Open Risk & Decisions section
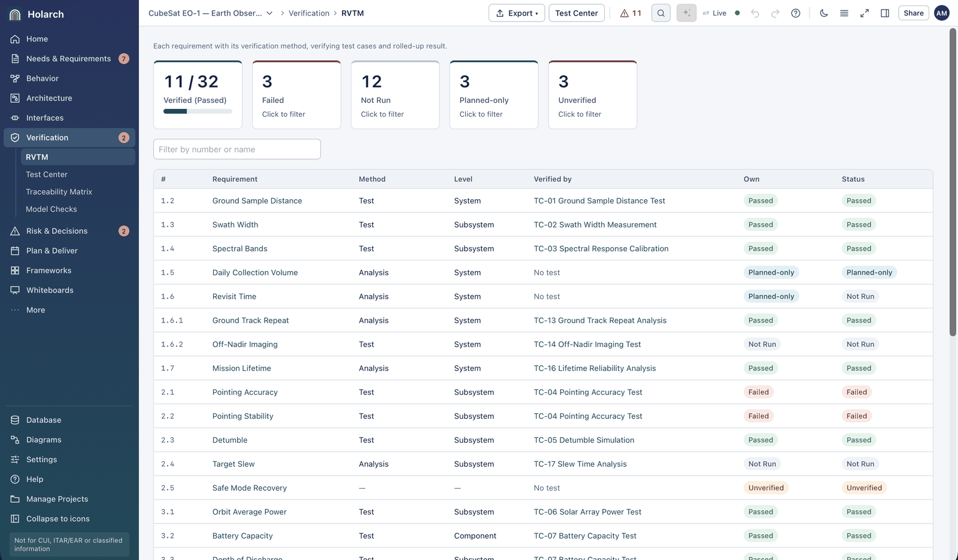The image size is (958, 560). click(x=69, y=231)
